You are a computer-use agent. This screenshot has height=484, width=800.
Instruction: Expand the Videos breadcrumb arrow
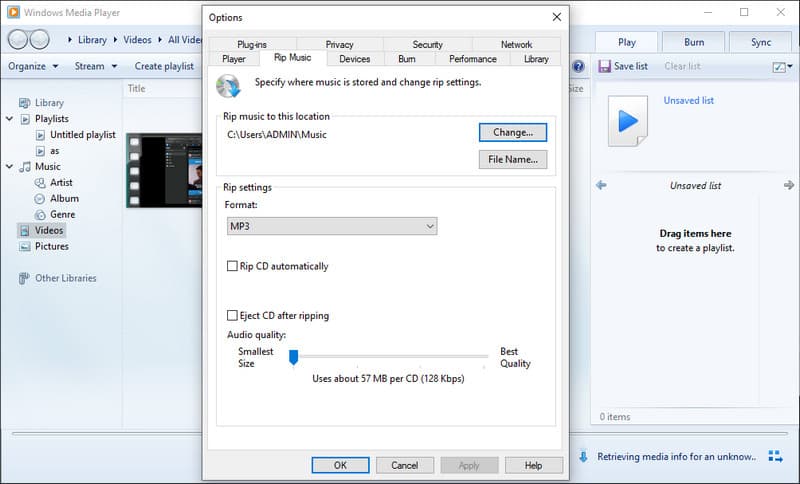click(160, 40)
